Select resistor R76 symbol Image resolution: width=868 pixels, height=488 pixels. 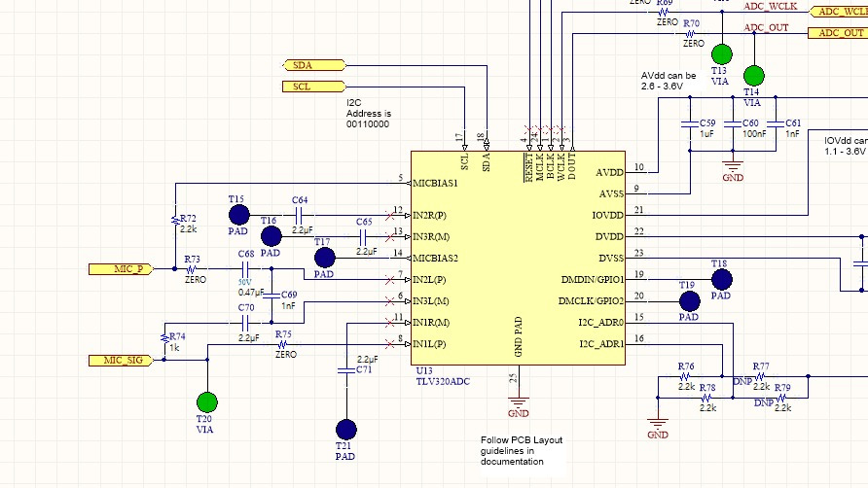685,376
